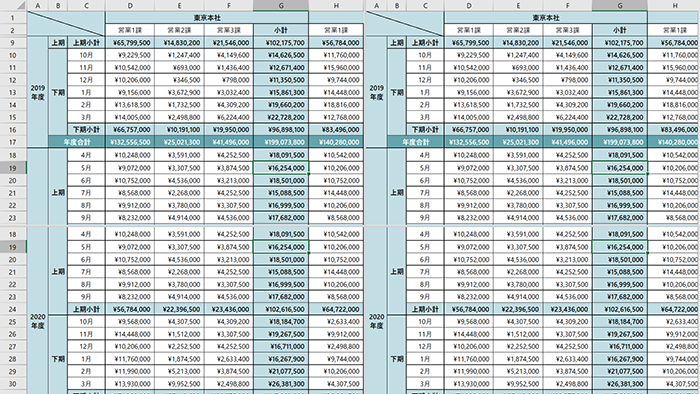Click ¥6,224,400 in row 15, left pane
Screen dimensions: 700x394
229,117
